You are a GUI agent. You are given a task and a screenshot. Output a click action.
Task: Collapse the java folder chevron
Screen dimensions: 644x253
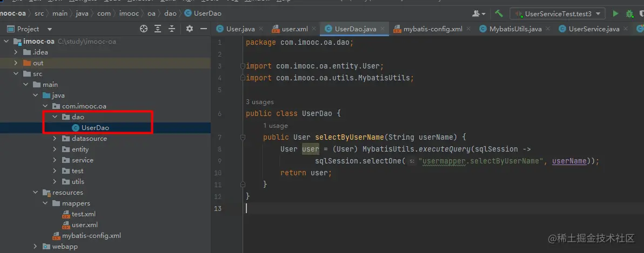click(35, 95)
